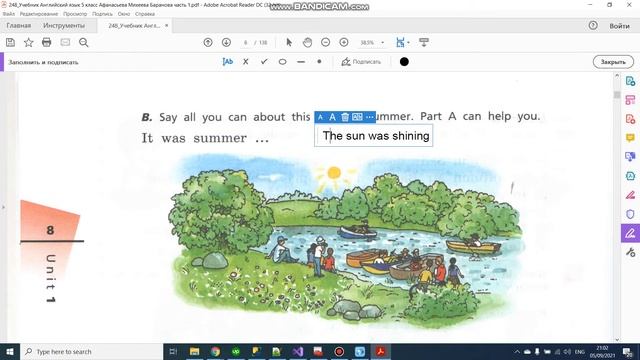The height and width of the screenshot is (360, 640).
Task: Select the line tool
Action: click(301, 62)
